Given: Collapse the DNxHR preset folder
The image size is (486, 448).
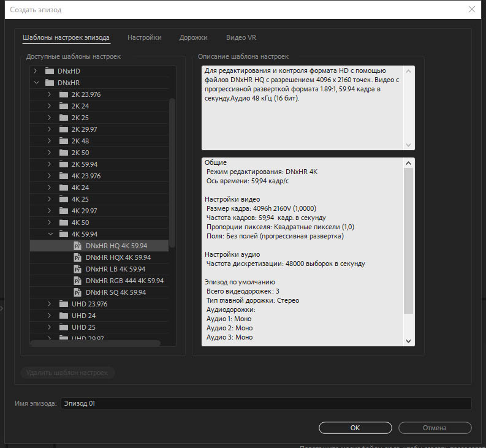Looking at the screenshot, I should [36, 83].
